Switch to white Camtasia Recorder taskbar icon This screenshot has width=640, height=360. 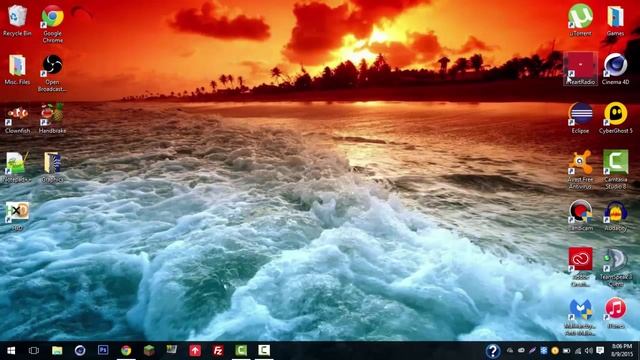(264, 351)
